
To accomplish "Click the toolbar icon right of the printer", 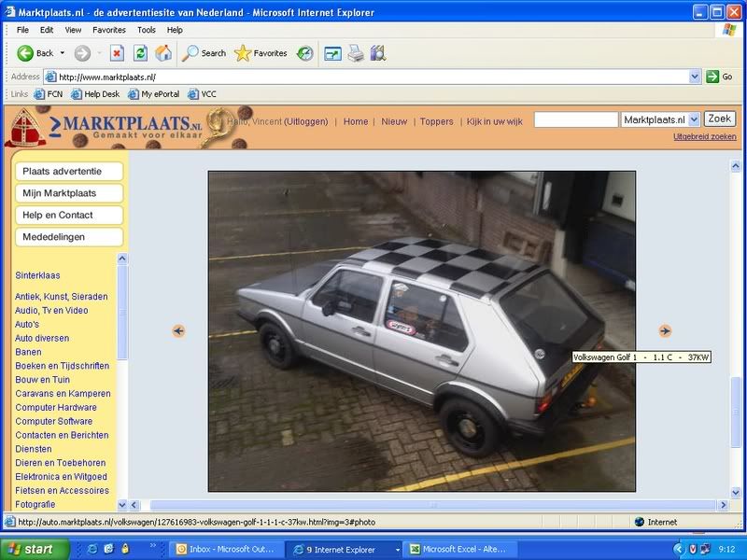I will tap(378, 53).
